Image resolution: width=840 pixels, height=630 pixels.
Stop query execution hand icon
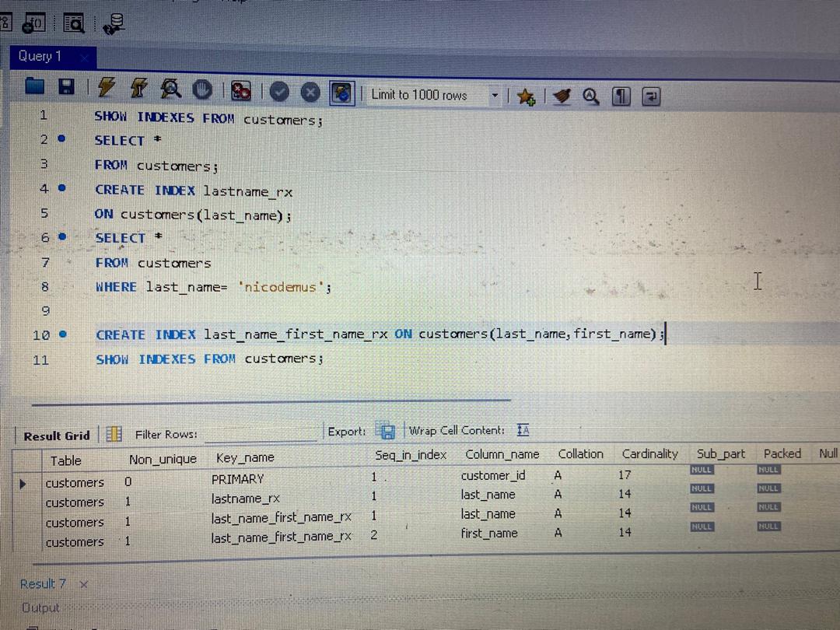[202, 90]
